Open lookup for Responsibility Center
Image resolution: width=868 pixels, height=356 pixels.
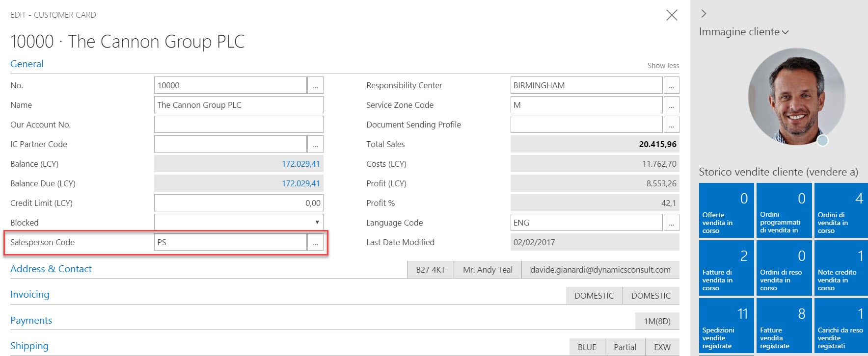[671, 85]
